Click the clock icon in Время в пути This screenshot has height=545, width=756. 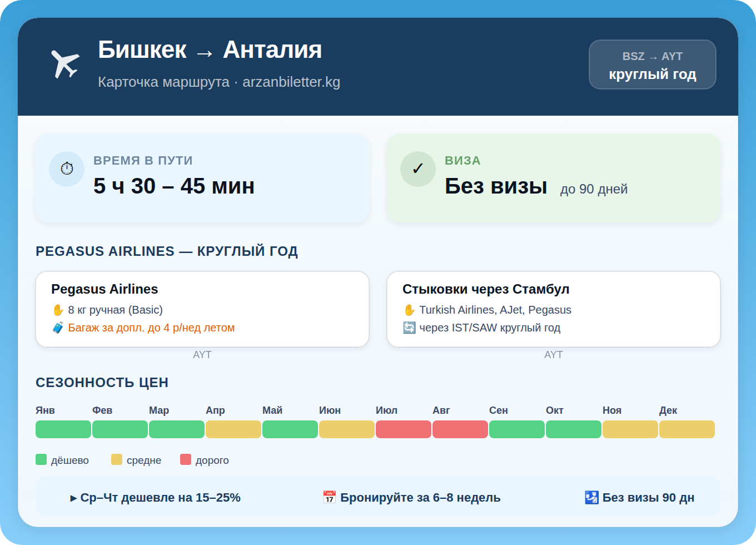tap(67, 169)
